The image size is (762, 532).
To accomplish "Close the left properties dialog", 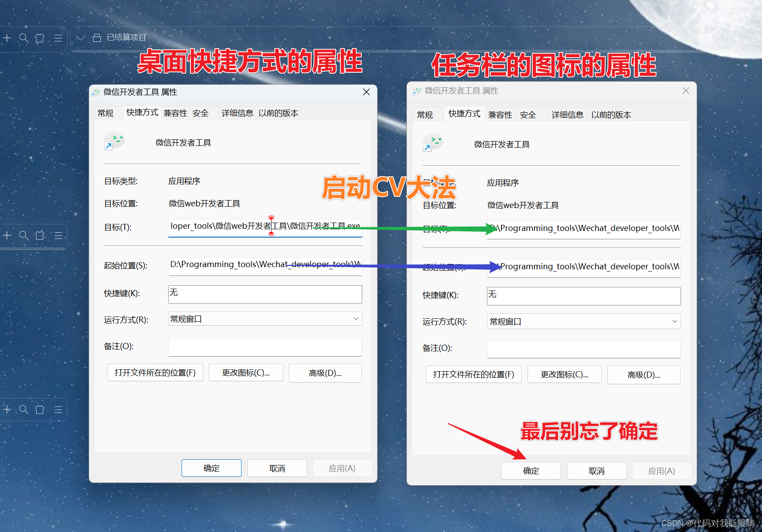I will click(366, 92).
